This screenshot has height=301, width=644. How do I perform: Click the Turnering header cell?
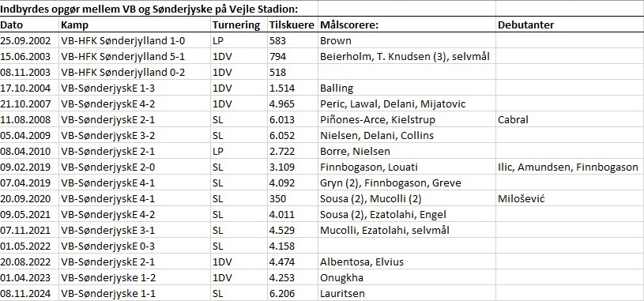point(239,24)
